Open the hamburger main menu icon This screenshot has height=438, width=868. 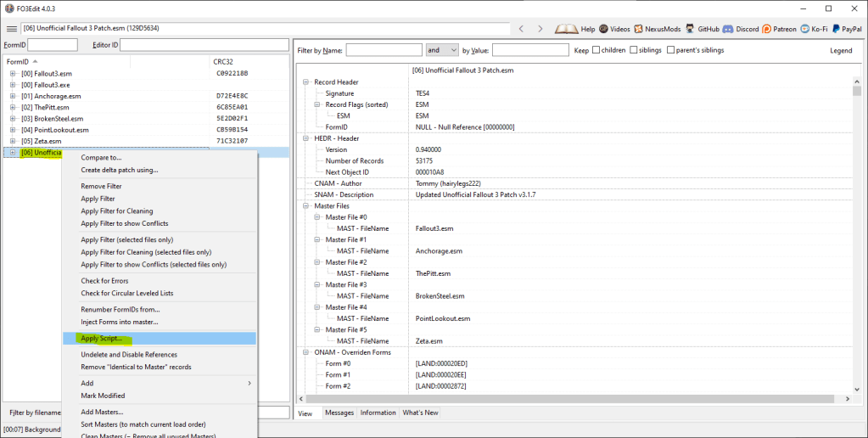tap(11, 29)
